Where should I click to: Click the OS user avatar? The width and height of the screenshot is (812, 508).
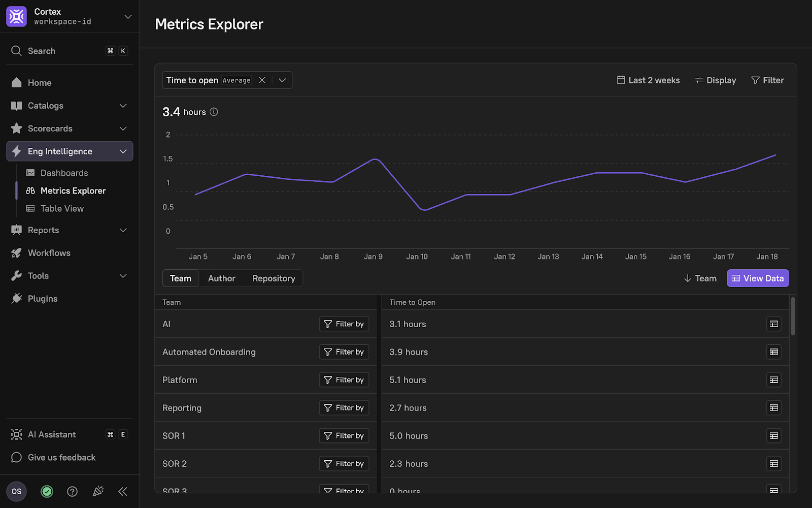[16, 491]
